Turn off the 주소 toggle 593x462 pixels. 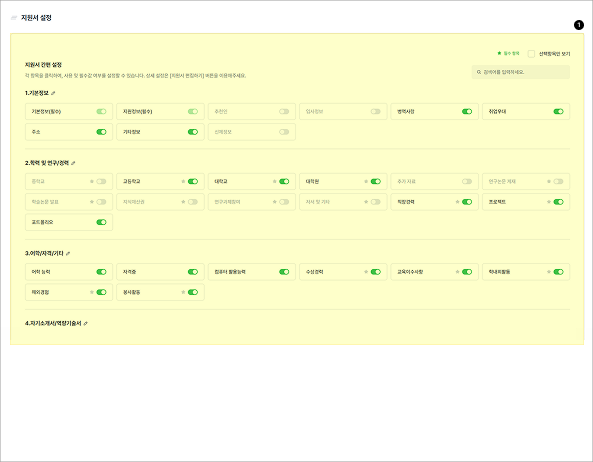tap(101, 132)
